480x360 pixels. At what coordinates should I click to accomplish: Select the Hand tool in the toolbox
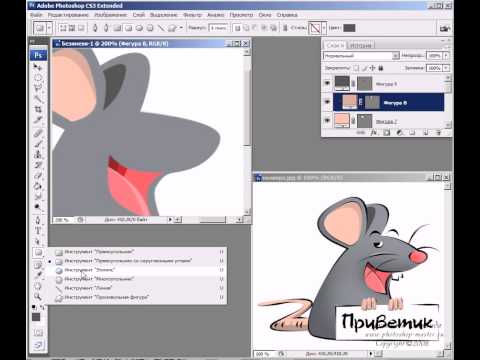(x=38, y=286)
